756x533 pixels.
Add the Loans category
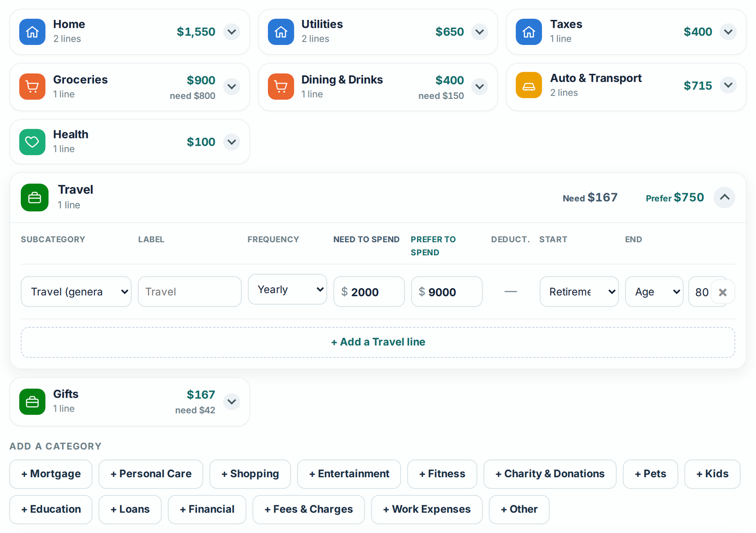click(x=130, y=509)
